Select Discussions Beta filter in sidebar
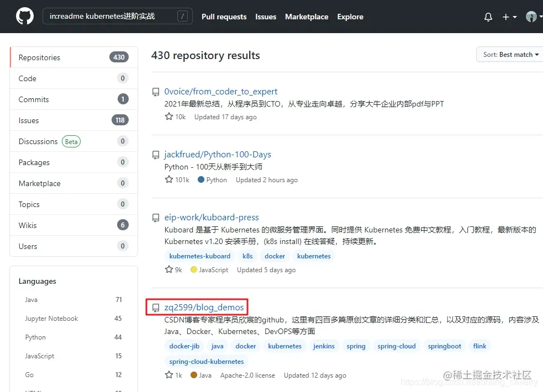 [x=74, y=141]
